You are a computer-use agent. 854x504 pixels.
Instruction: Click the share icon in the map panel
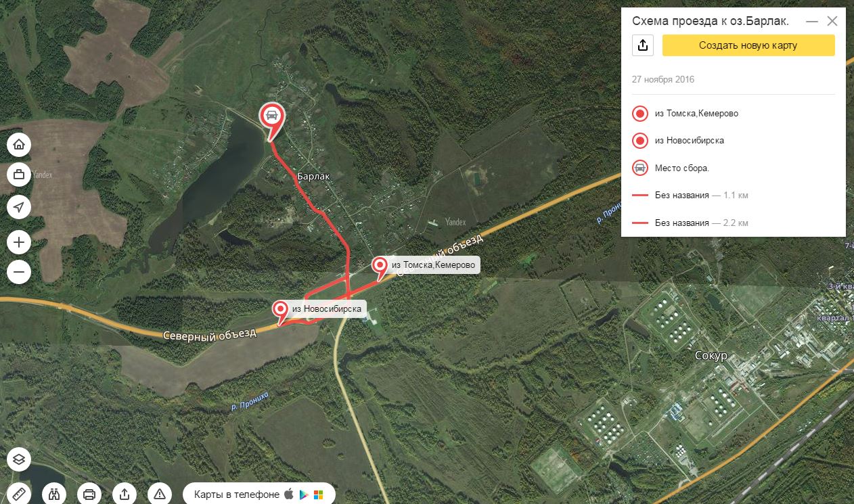point(643,45)
